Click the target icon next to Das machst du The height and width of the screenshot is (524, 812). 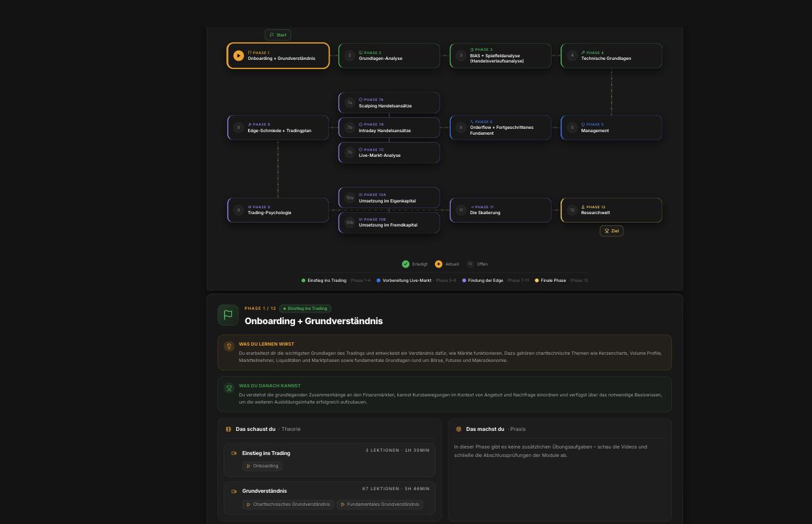pyautogui.click(x=458, y=429)
